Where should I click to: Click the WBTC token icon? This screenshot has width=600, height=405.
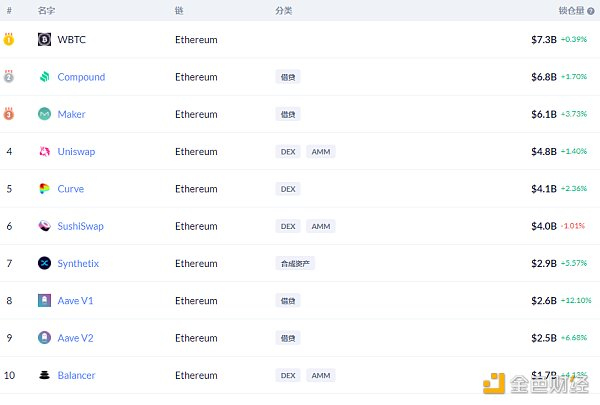[44, 40]
